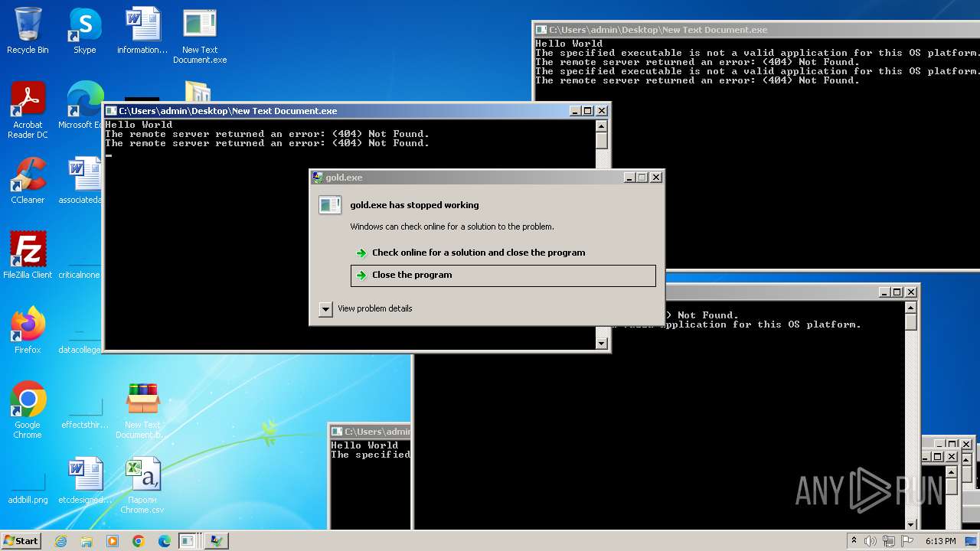This screenshot has height=551, width=980.
Task: Open the Firefox desktop shortcut
Action: pyautogui.click(x=28, y=331)
